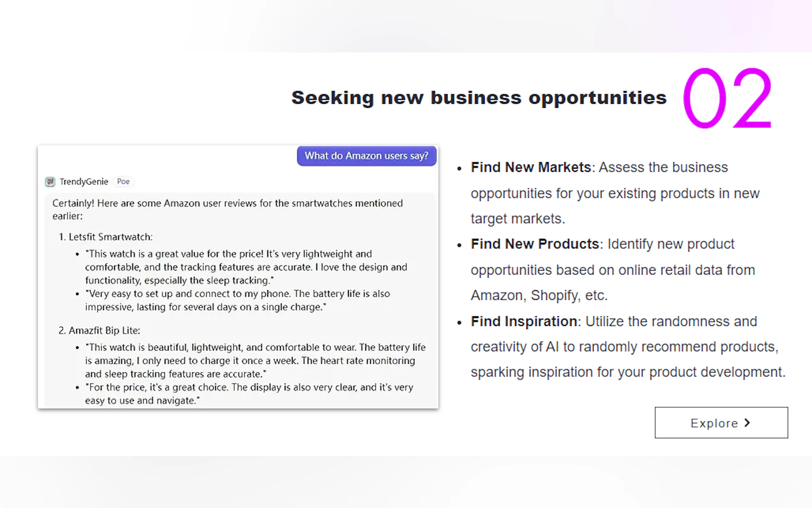Click the large magenta 02 number
The image size is (812, 508).
pyautogui.click(x=727, y=98)
